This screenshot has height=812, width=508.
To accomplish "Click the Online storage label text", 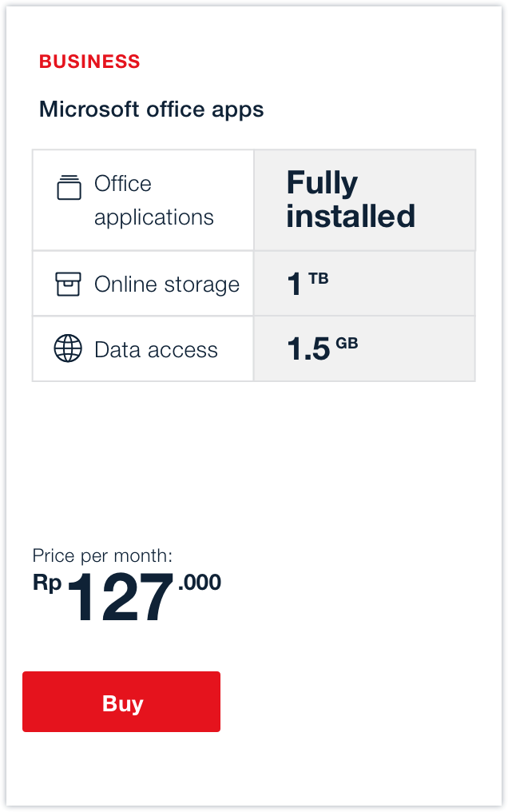I will 166,285.
